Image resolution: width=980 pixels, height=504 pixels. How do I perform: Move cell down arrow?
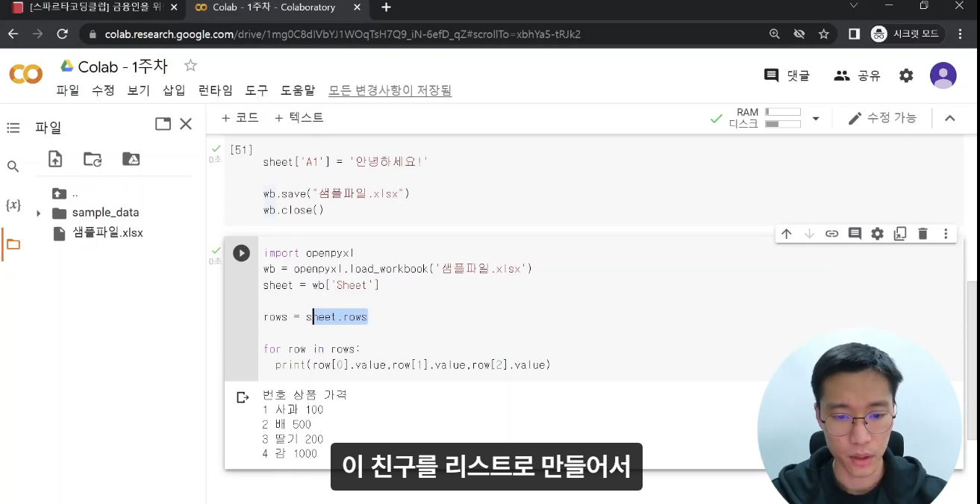tap(809, 234)
